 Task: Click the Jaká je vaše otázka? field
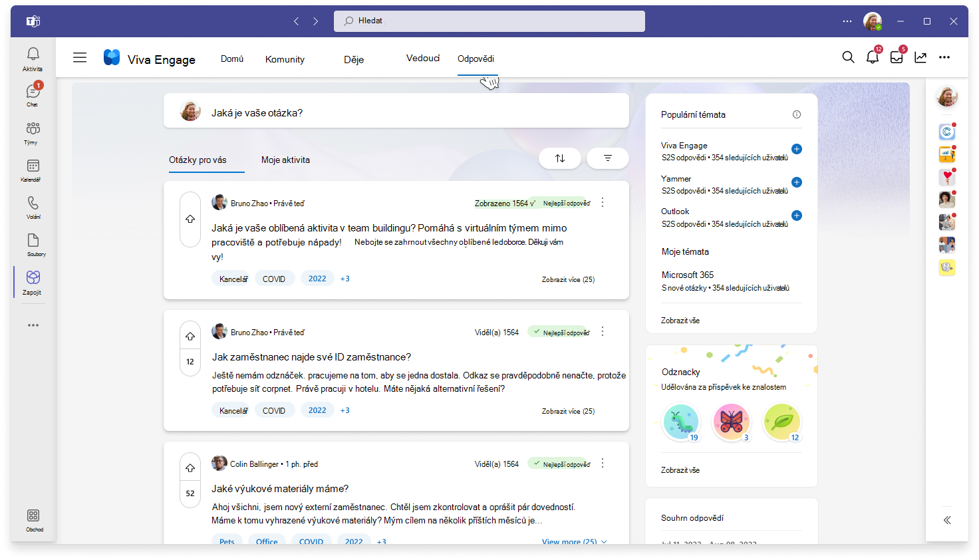click(396, 110)
